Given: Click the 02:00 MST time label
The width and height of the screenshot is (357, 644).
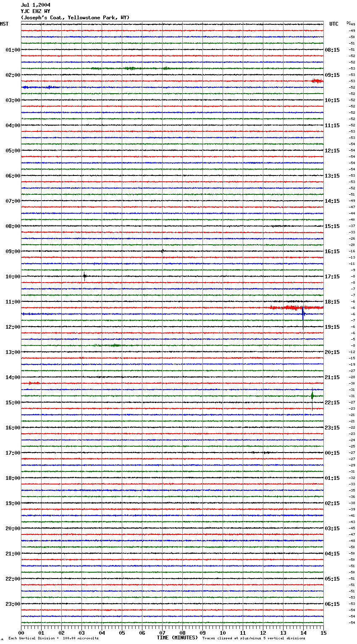Looking at the screenshot, I should point(13,75).
